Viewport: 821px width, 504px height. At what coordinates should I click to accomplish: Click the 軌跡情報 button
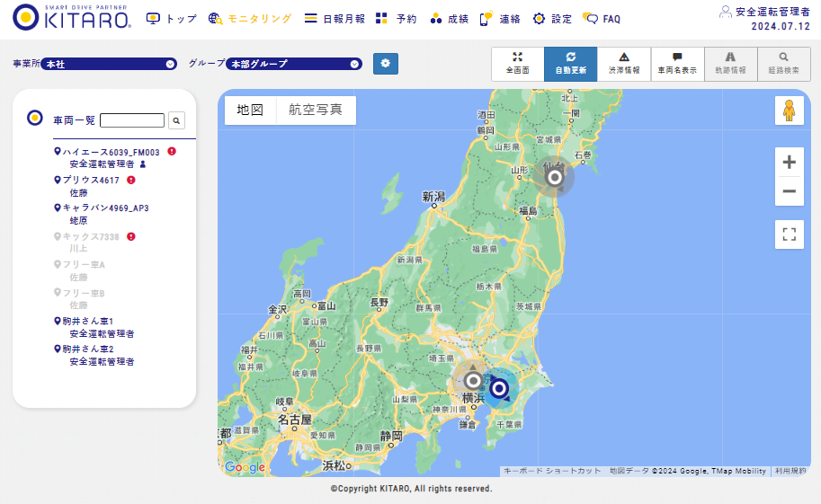730,64
